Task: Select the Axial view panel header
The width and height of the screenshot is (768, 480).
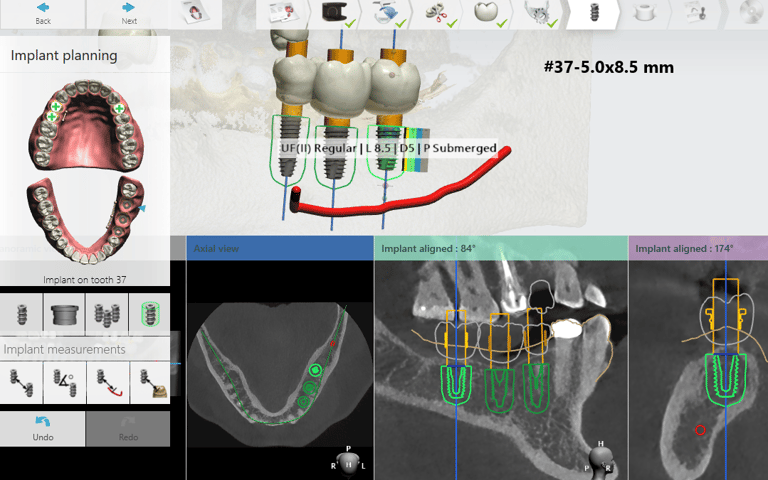Action: [x=280, y=248]
